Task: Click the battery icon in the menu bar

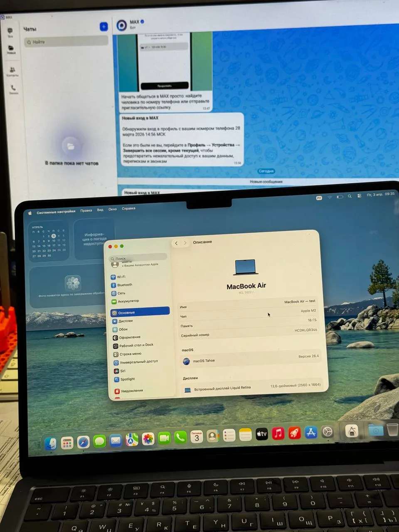Action: tap(340, 197)
